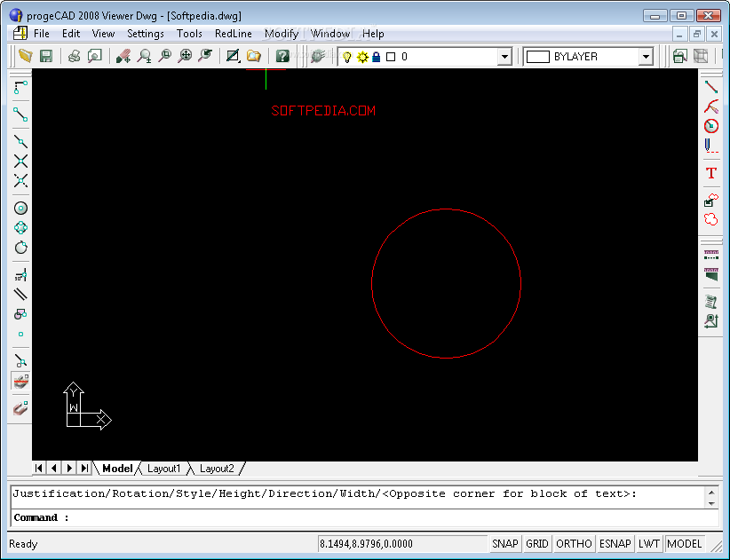Select the Pan hand tool
Screen dimensions: 730x560
click(x=123, y=56)
